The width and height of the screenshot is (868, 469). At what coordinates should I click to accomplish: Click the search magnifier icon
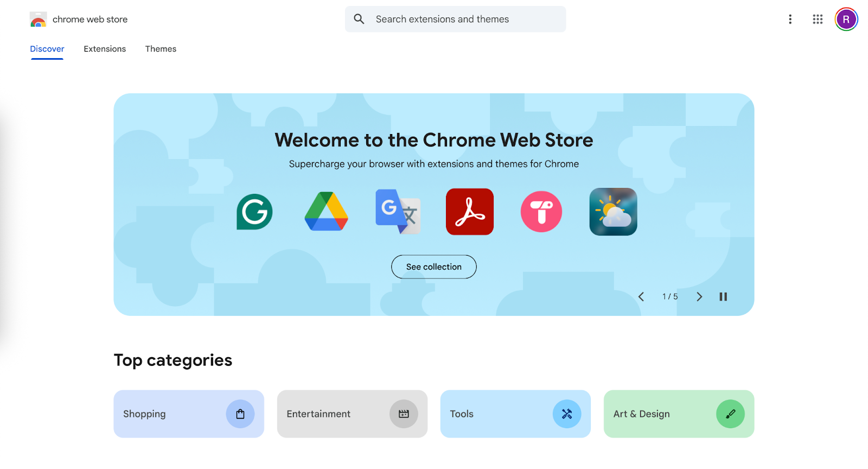point(359,19)
